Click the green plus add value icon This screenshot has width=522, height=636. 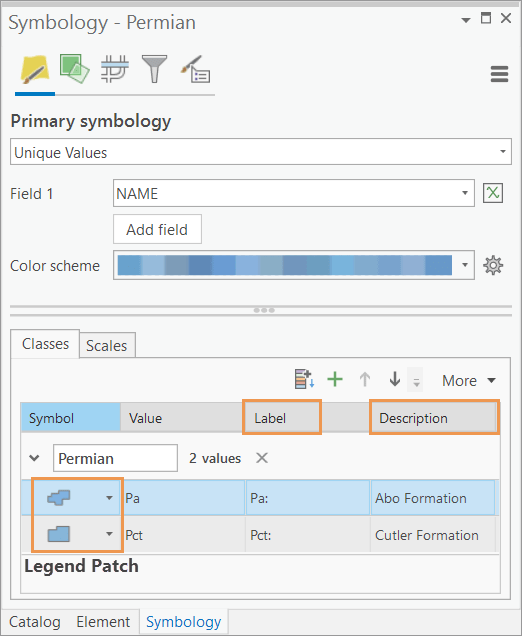(335, 380)
